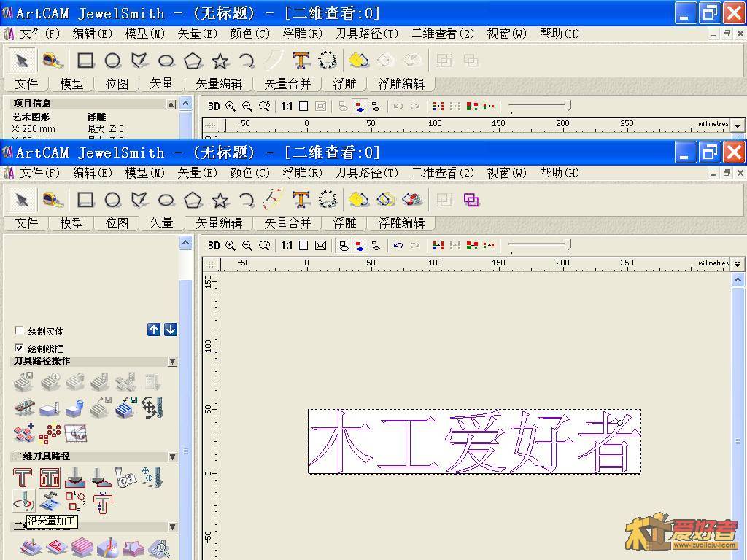Click the drilling toolpath icon
Image resolution: width=747 pixels, height=560 pixels.
click(x=152, y=477)
